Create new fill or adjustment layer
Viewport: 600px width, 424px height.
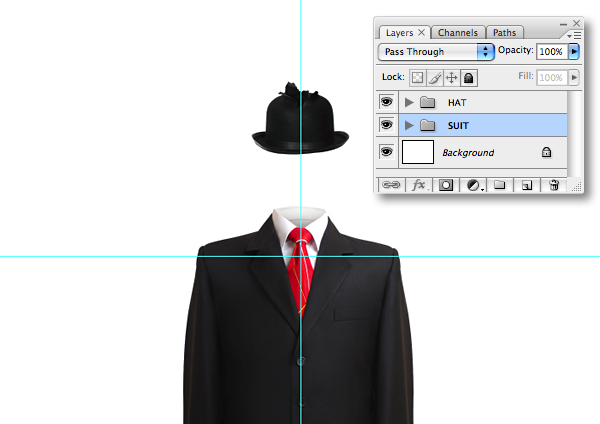pyautogui.click(x=474, y=185)
